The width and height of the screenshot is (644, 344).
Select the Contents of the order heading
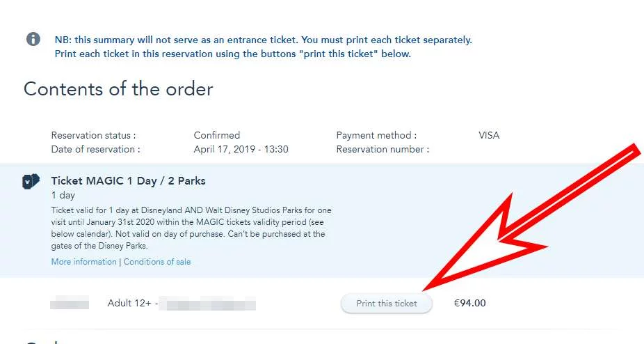[118, 89]
